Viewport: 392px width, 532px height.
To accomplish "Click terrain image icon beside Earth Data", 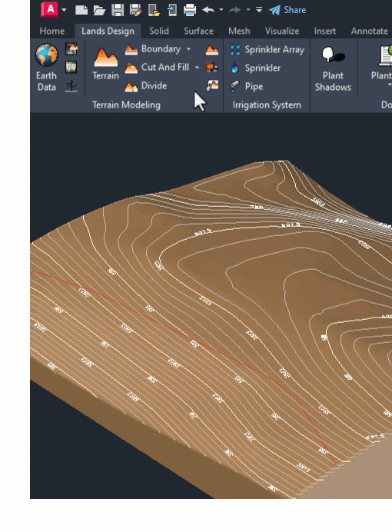I will (x=71, y=49).
